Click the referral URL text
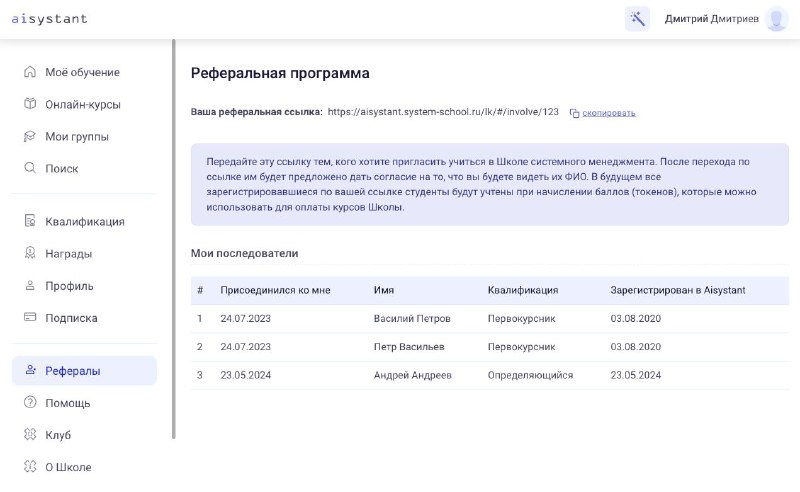Viewport: 800px width, 492px height. [x=443, y=112]
